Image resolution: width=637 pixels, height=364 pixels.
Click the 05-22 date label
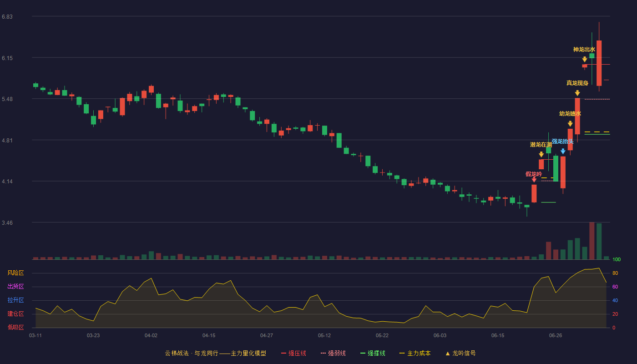(382, 335)
